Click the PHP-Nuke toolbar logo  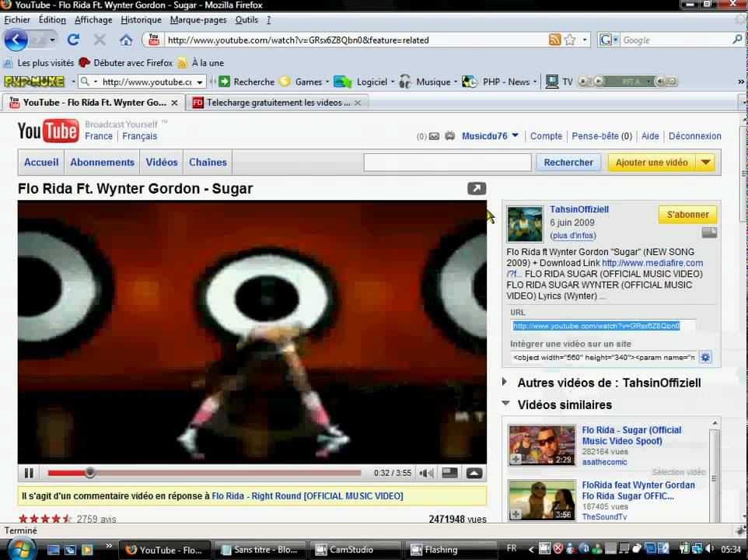pos(34,82)
